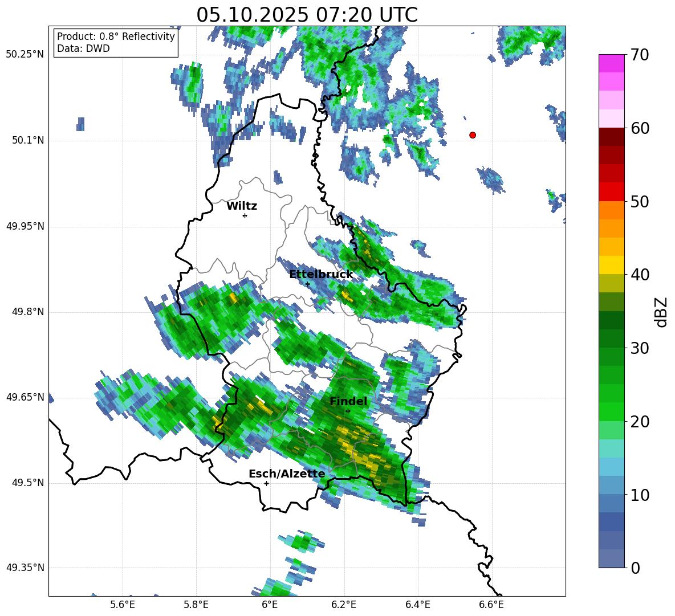This screenshot has height=616, width=675.
Task: Click the 49.65°N latitude label
Action: click(25, 397)
